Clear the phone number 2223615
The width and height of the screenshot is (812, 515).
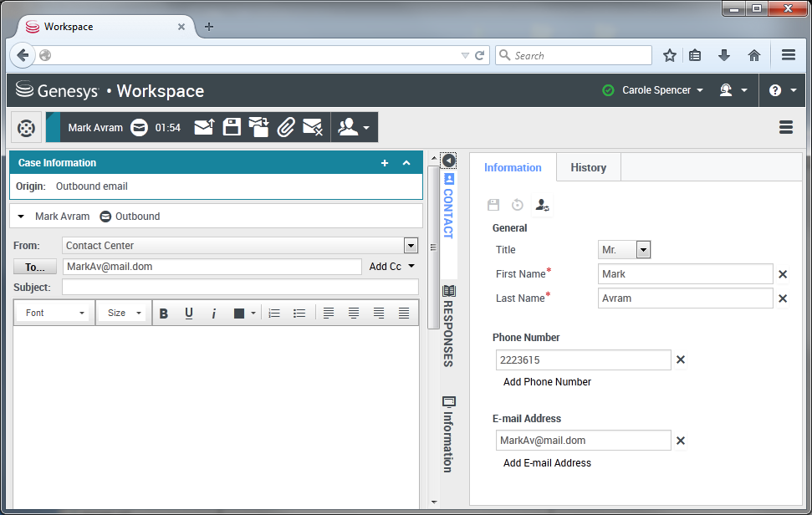[x=680, y=359]
